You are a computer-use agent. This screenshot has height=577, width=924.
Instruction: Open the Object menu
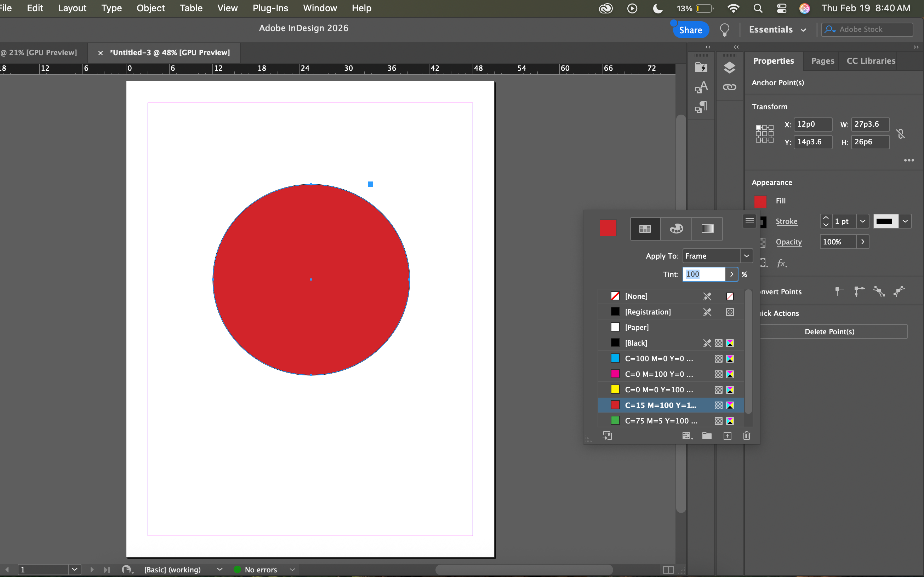pyautogui.click(x=150, y=8)
